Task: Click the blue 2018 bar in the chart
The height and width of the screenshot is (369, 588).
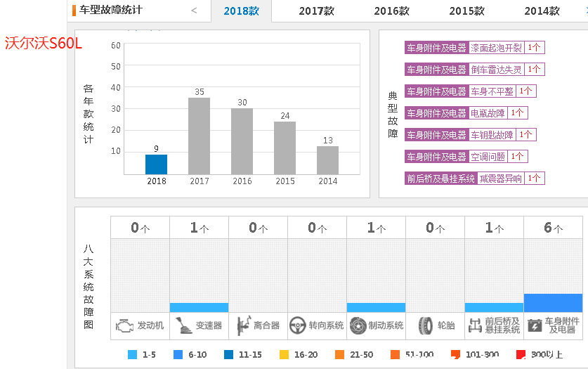Action: (156, 164)
